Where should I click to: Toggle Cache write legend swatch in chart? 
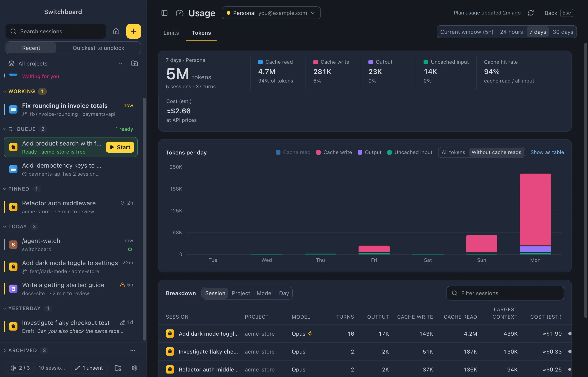(x=318, y=152)
